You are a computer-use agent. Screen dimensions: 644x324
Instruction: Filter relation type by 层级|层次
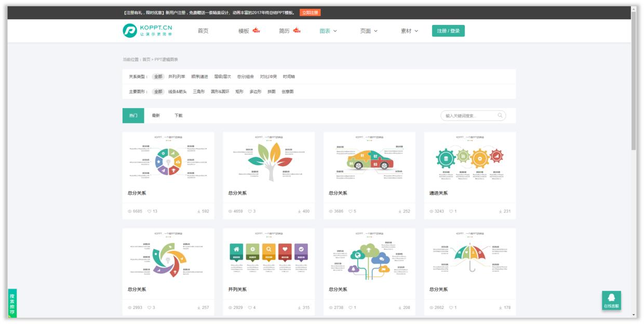(222, 76)
